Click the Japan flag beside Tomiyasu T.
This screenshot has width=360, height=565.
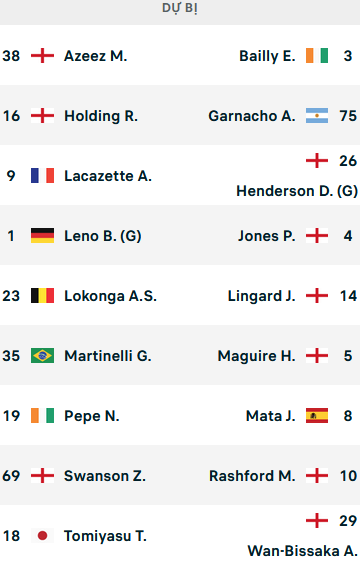pyautogui.click(x=43, y=536)
